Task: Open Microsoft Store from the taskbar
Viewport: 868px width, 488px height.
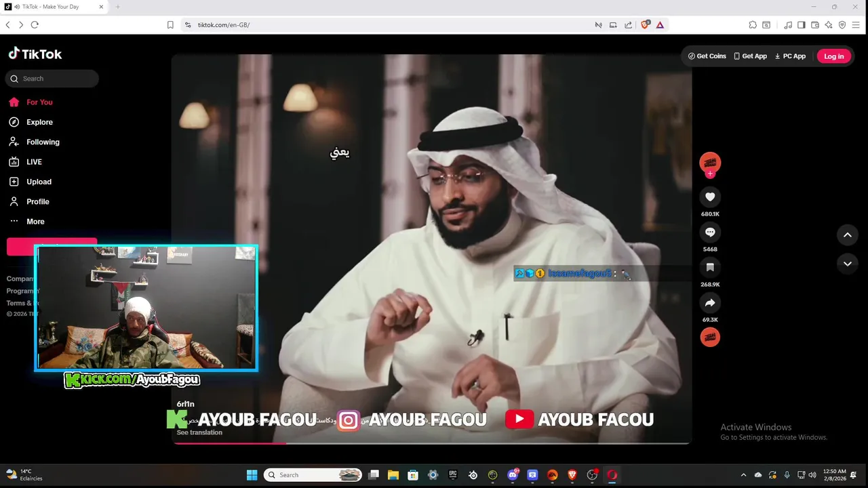Action: (x=413, y=475)
